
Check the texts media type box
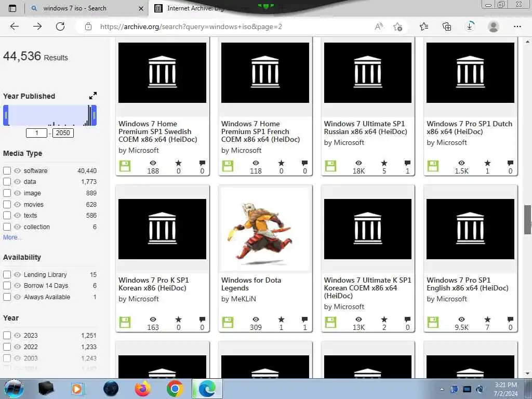coord(7,216)
